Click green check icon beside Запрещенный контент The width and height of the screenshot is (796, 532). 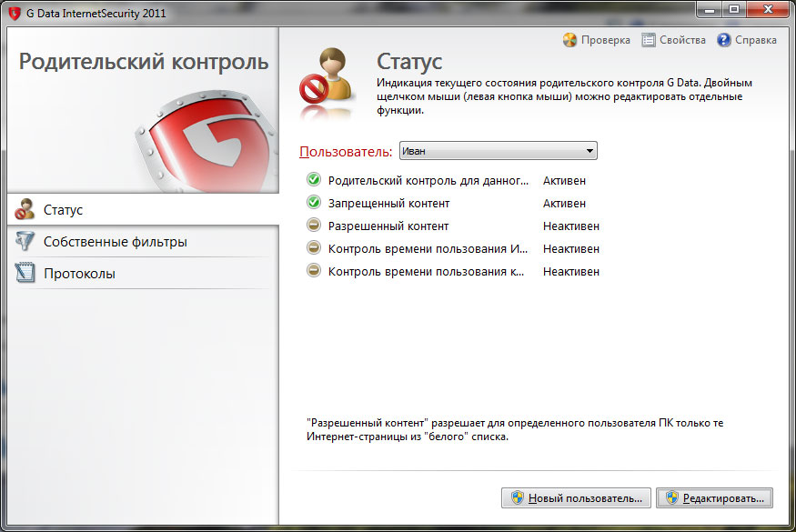point(314,203)
